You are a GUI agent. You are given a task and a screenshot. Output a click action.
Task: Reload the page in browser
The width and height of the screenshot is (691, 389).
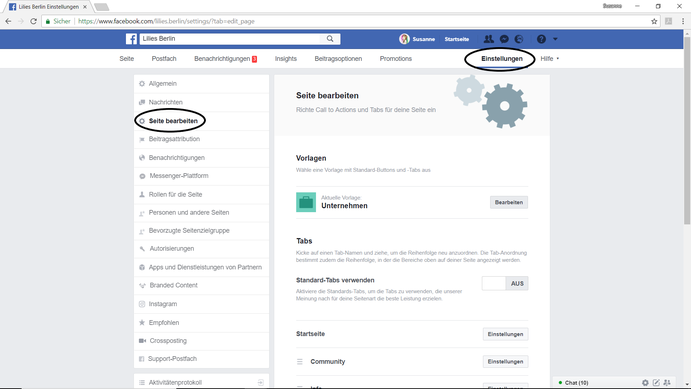point(33,21)
